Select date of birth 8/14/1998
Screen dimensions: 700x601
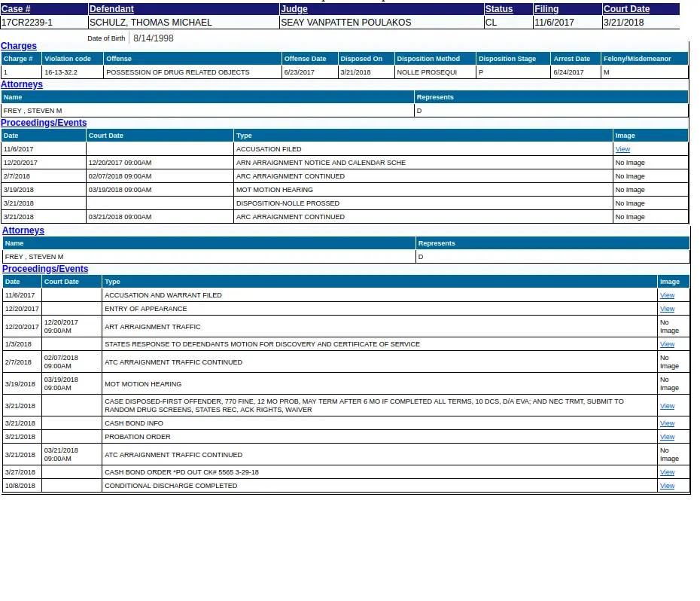point(153,38)
